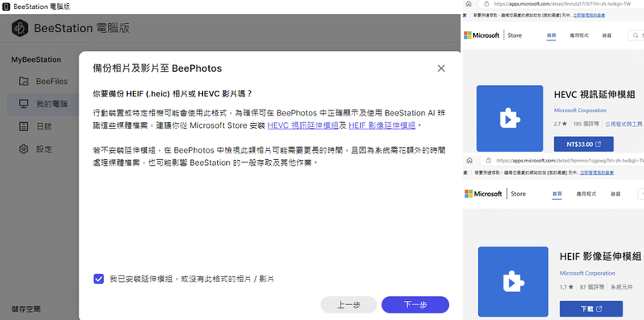The image size is (644, 320).
Task: Click the Microsoft logo on the HEIF store page
Action: (483, 194)
